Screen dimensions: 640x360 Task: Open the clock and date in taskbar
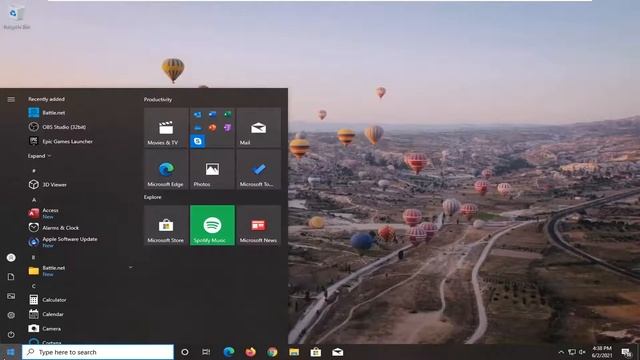click(602, 352)
